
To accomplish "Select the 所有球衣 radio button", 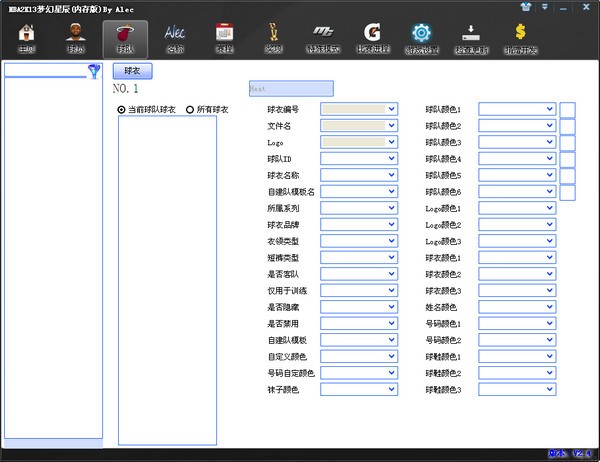I will pos(190,109).
